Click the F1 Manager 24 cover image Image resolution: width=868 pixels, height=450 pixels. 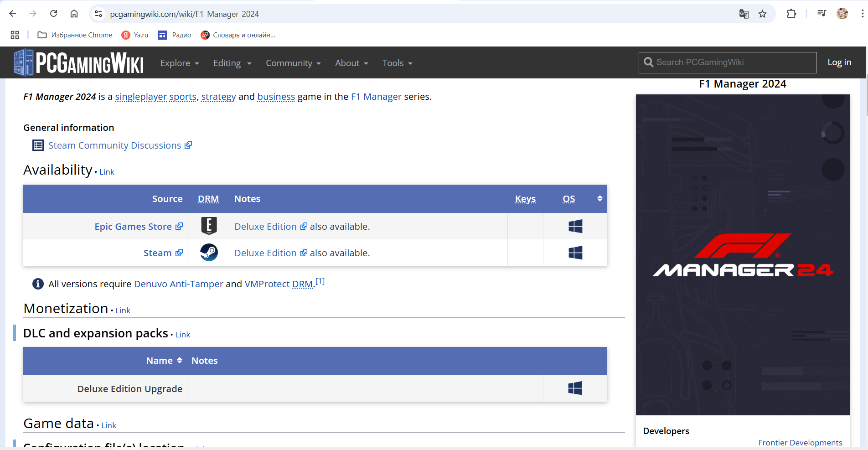743,254
